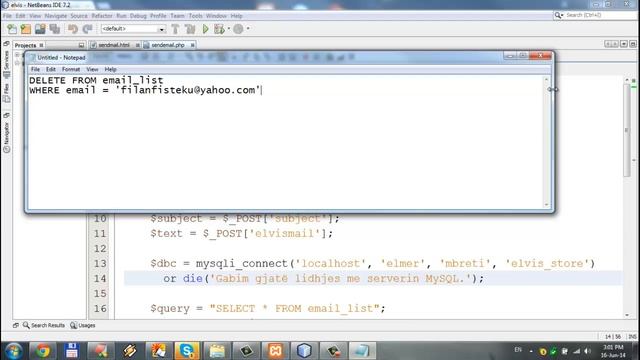Open Windows Start button
The height and width of the screenshot is (360, 640).
click(13, 351)
